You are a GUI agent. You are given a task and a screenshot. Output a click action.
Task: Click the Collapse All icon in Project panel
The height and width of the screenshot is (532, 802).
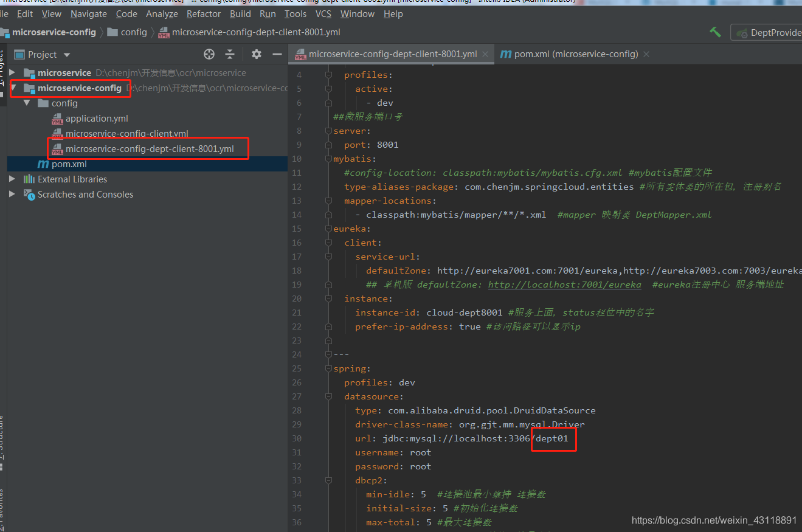point(230,54)
